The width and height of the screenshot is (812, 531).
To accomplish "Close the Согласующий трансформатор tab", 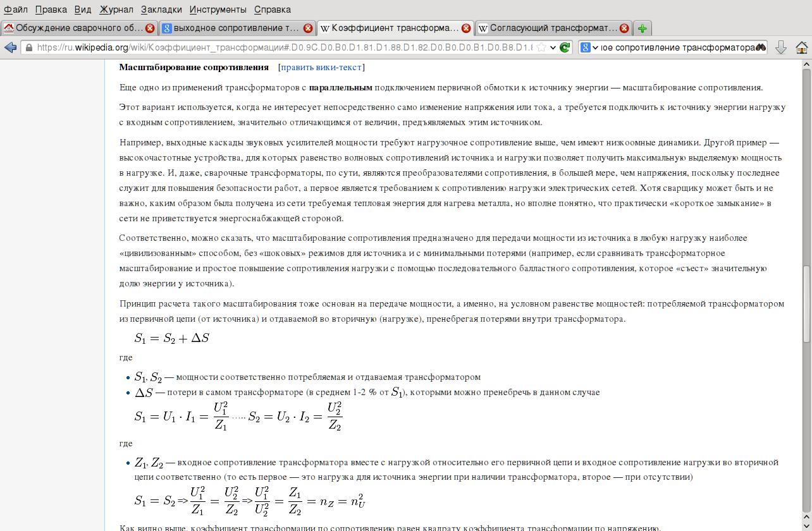I will (624, 28).
